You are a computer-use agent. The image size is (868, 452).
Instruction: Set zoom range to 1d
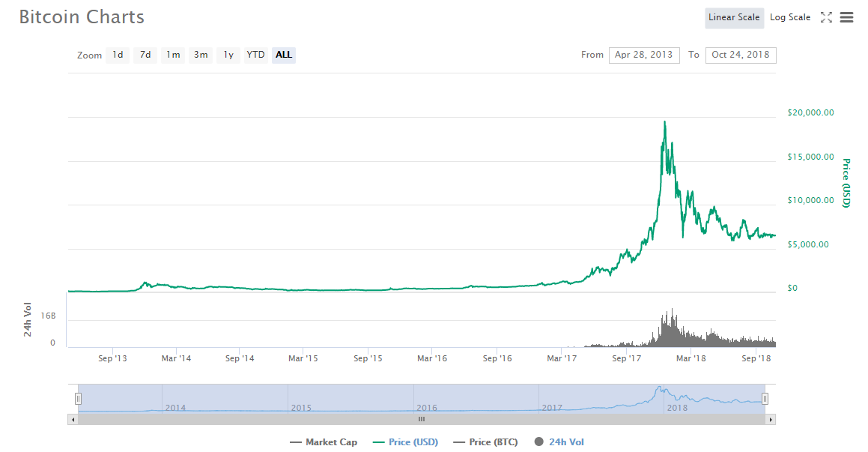[x=118, y=55]
